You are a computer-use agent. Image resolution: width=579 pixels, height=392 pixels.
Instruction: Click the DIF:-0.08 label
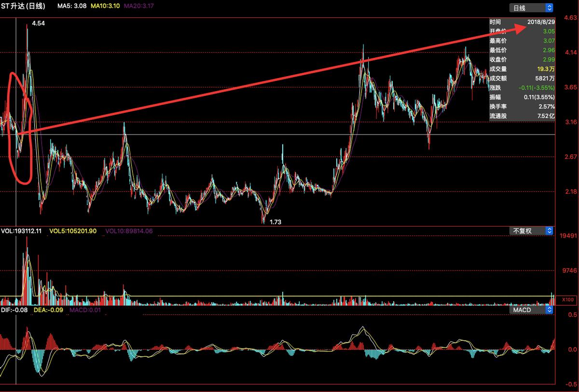(x=14, y=310)
